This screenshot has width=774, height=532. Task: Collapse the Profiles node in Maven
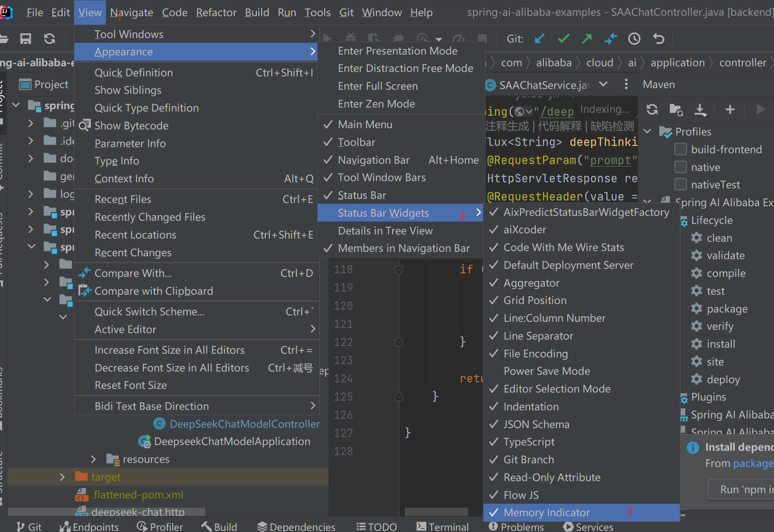point(647,131)
